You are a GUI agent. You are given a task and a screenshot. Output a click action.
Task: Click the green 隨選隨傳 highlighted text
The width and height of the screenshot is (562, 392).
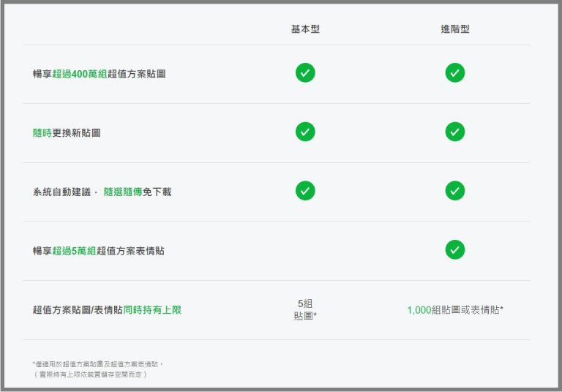tap(122, 192)
